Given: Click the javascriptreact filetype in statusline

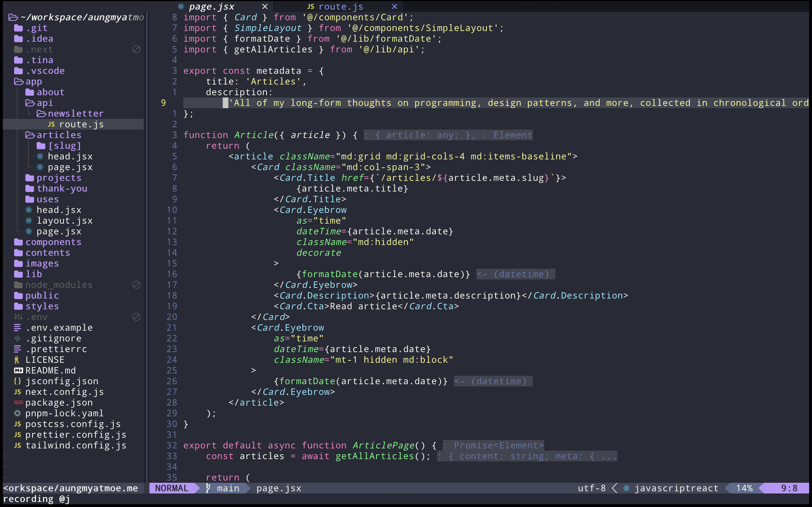Looking at the screenshot, I should (x=676, y=488).
